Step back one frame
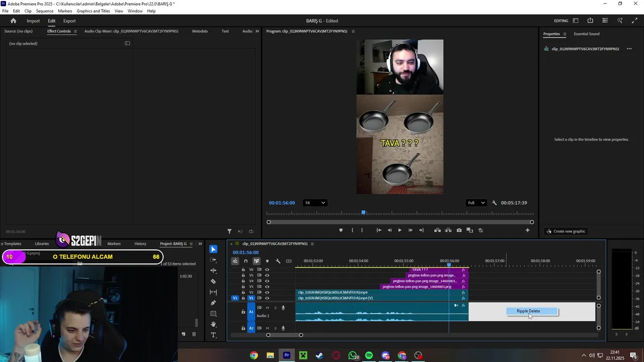Viewport: 644px width, 362px height. [389, 230]
